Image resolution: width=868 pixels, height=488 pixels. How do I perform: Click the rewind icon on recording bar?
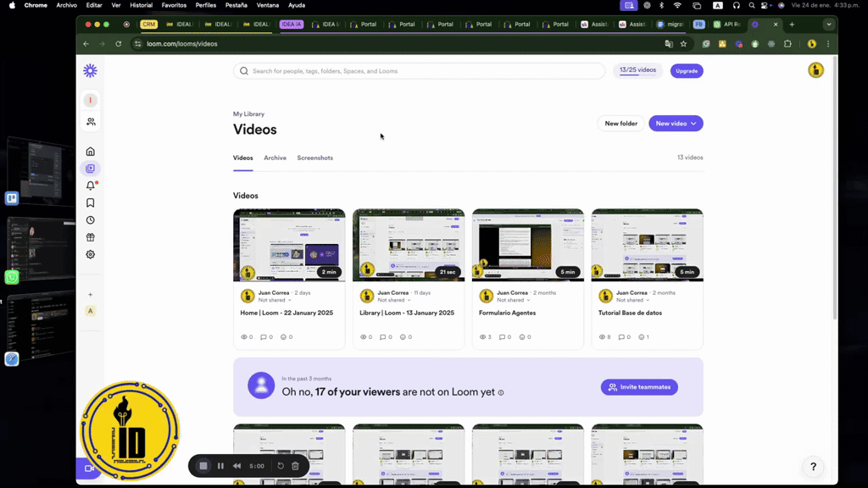pyautogui.click(x=237, y=466)
